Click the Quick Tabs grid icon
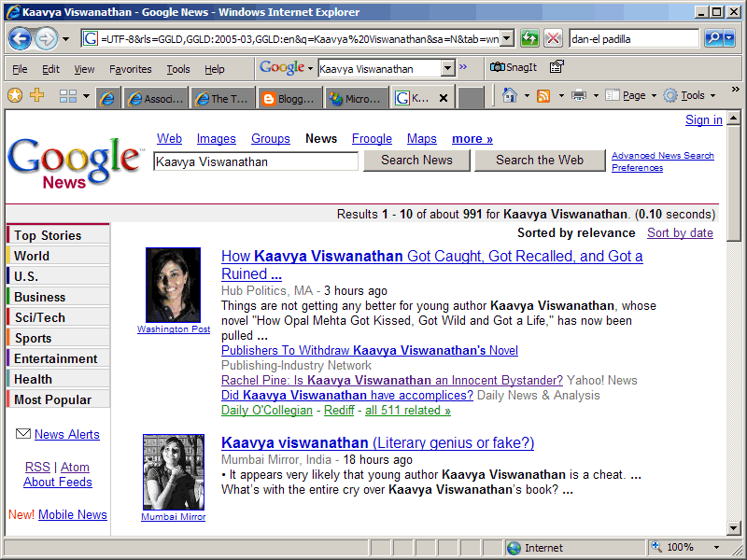Image resolution: width=747 pixels, height=560 pixels. click(x=68, y=96)
